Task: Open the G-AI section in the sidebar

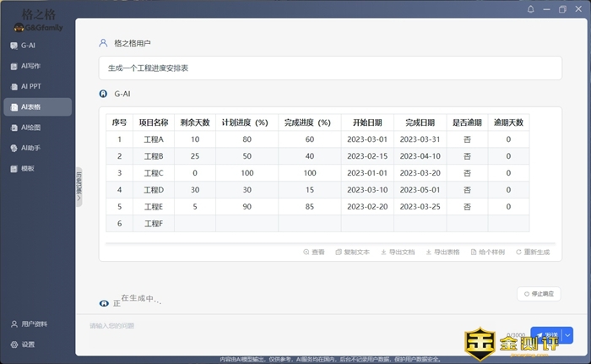Action: pyautogui.click(x=28, y=45)
